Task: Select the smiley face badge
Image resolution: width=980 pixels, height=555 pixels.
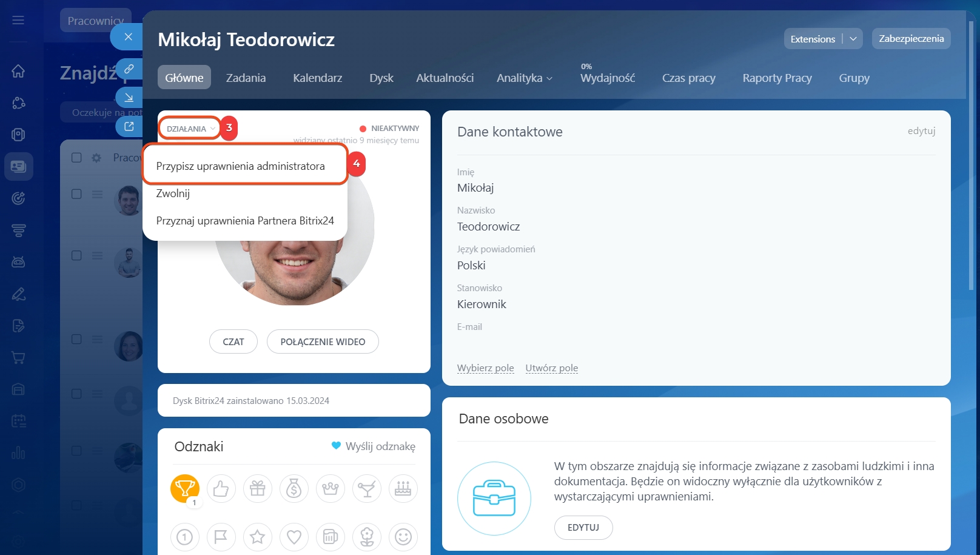Action: click(x=403, y=537)
